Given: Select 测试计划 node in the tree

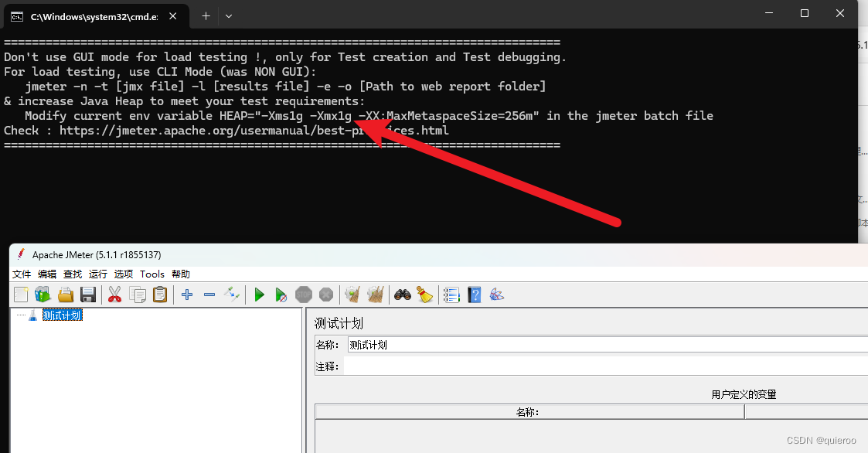Looking at the screenshot, I should 62,315.
